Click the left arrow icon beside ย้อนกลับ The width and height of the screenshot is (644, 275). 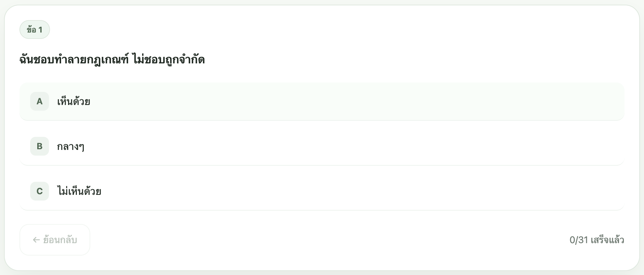(36, 240)
